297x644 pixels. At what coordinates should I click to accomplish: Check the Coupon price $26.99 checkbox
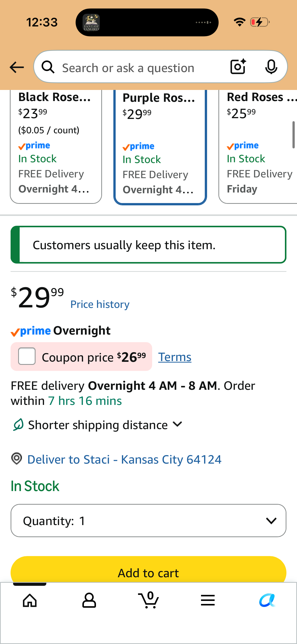[27, 356]
